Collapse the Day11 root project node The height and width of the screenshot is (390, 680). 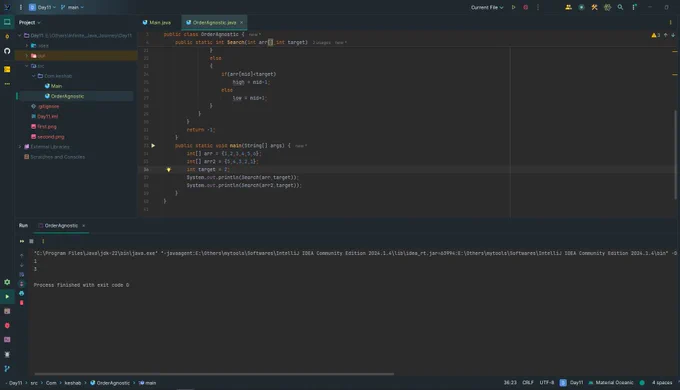pos(20,36)
